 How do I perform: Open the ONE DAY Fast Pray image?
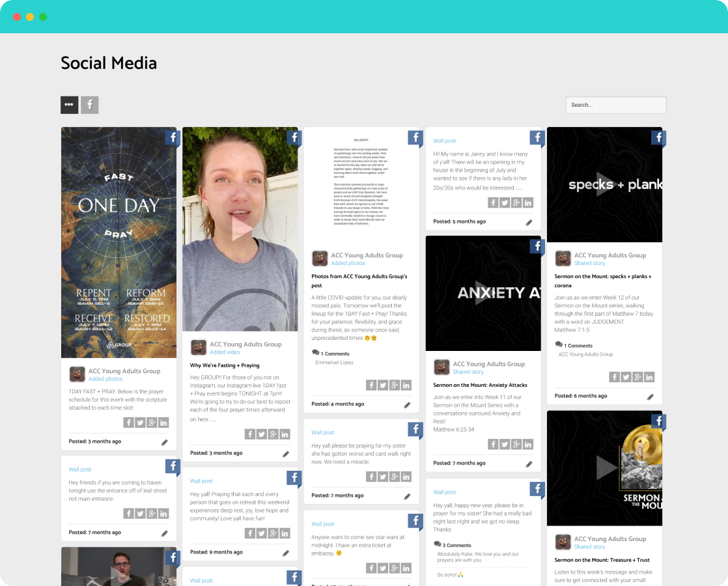119,242
